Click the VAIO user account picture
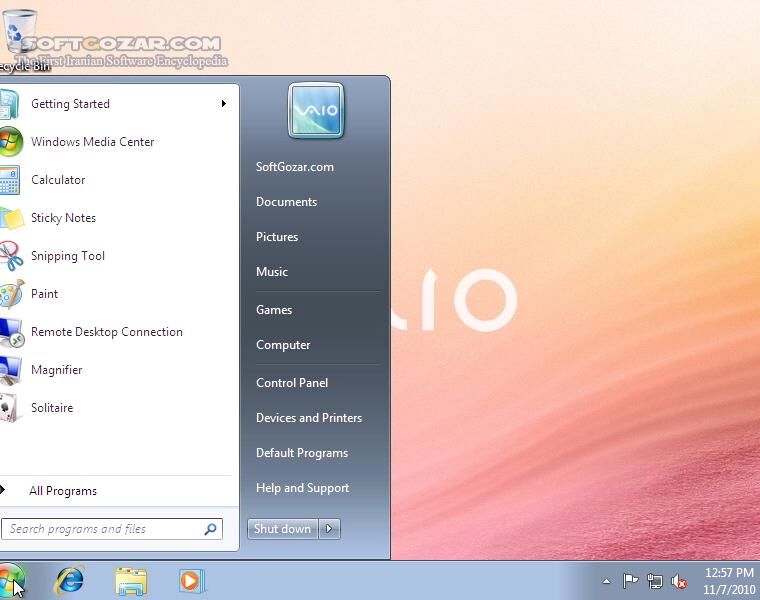760x600 pixels. click(x=316, y=111)
